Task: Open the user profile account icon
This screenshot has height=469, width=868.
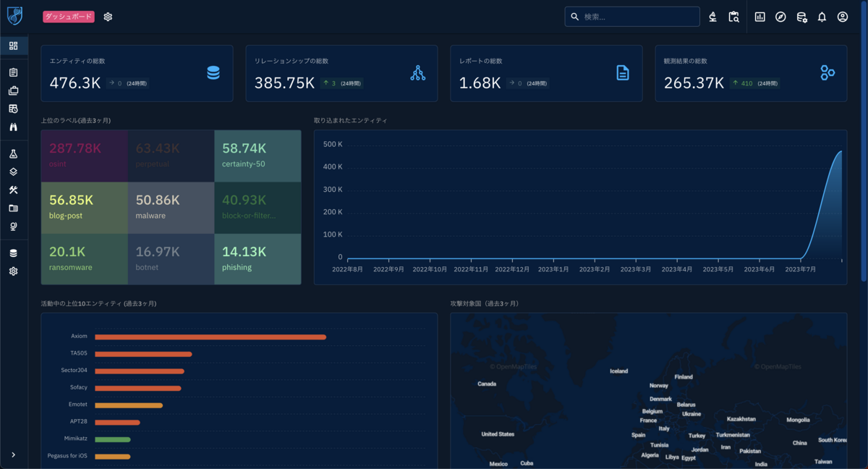Action: tap(843, 17)
